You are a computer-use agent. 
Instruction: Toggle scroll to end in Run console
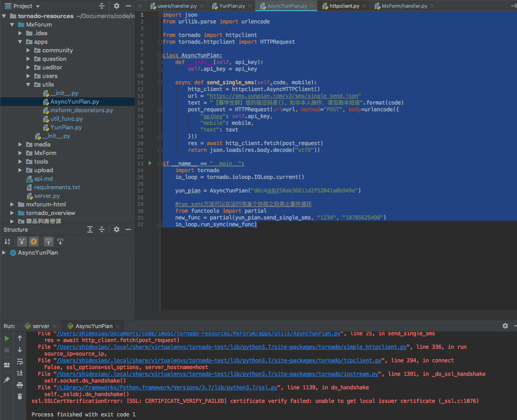[20, 373]
